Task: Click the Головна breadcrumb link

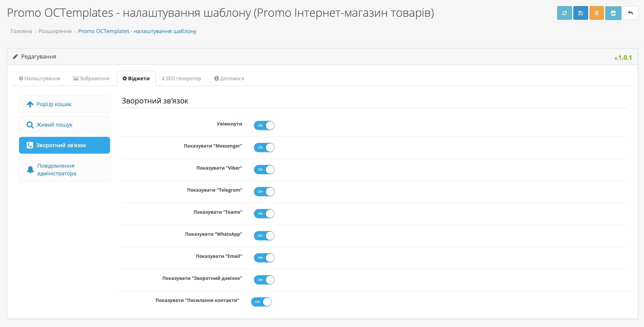Action: pyautogui.click(x=21, y=31)
